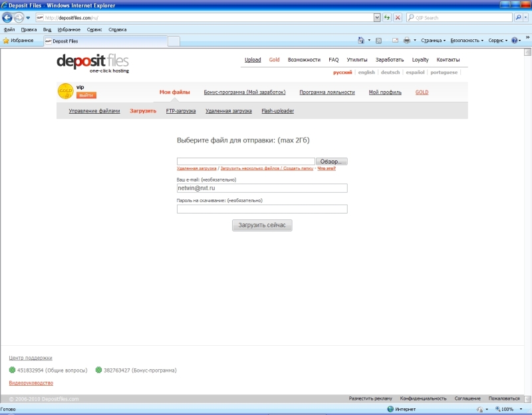The image size is (532, 415).
Task: Open the FAQ link
Action: point(334,60)
